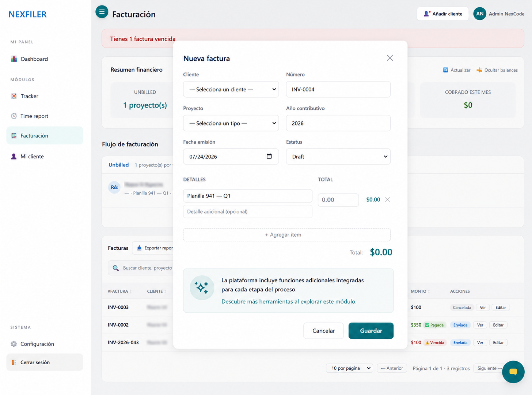Change the 10 por página selector
Screen dimensions: 532x395
[349, 368]
